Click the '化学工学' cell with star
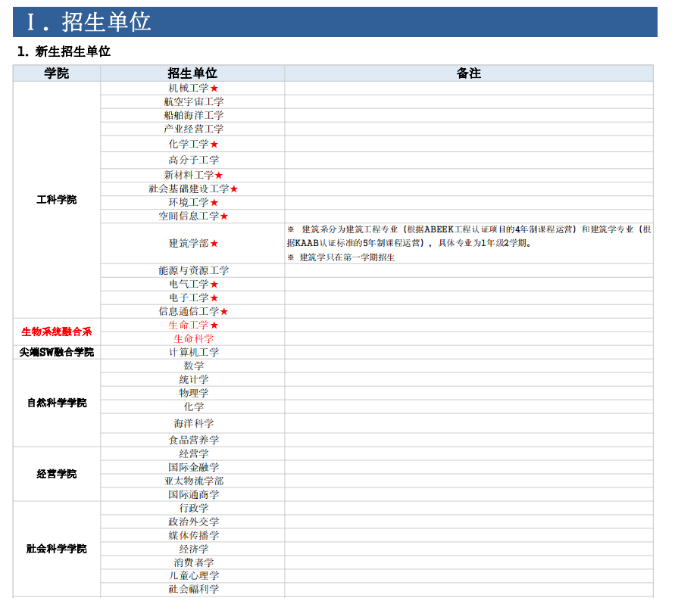700x598 pixels. coord(192,144)
